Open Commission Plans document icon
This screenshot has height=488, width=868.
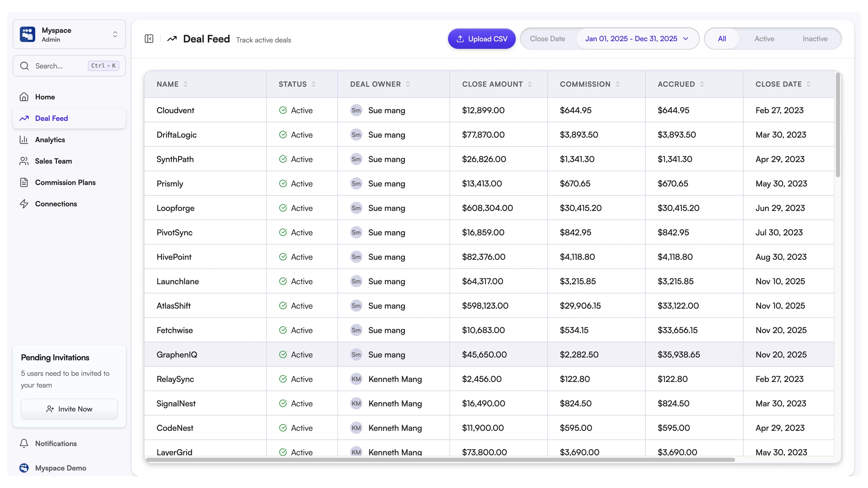pyautogui.click(x=24, y=182)
